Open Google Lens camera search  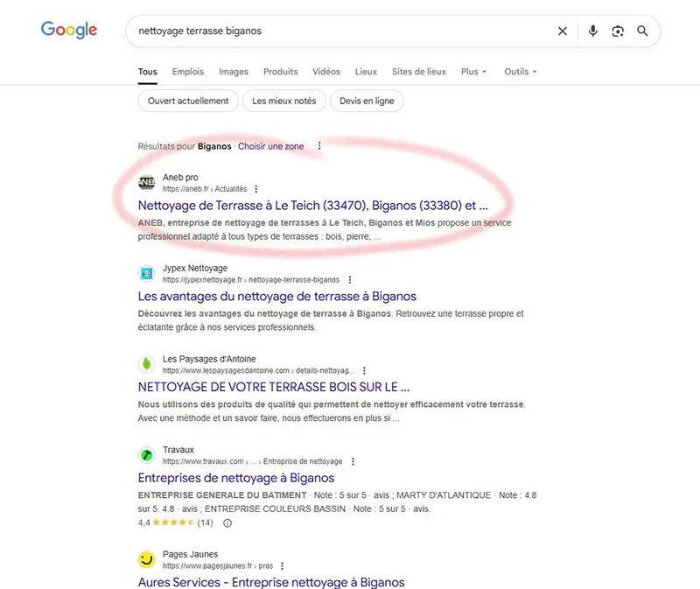tap(618, 31)
